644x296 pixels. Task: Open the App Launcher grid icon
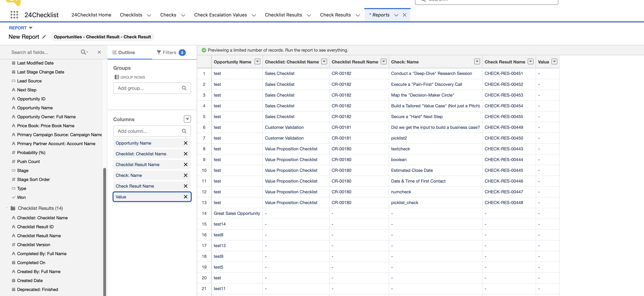pyautogui.click(x=14, y=15)
